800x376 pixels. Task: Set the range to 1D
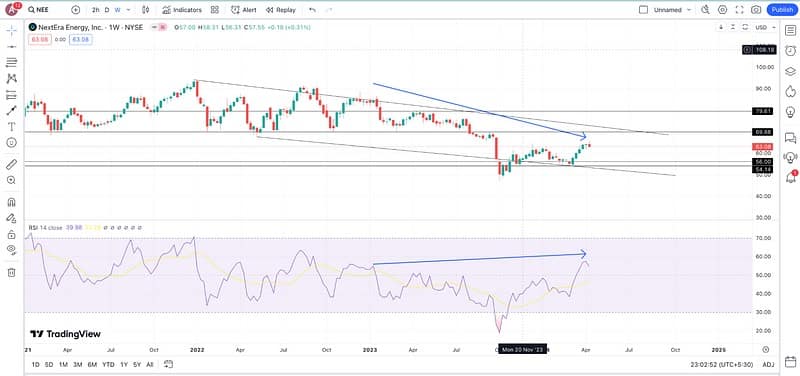[35, 364]
